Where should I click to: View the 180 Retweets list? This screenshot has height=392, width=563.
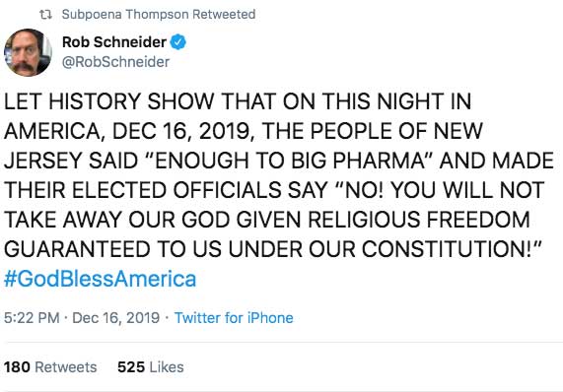pyautogui.click(x=50, y=367)
